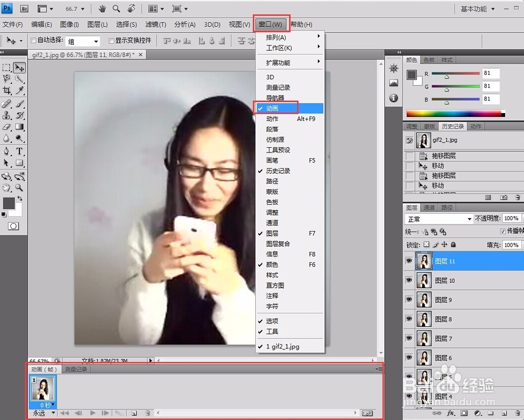Convert to timeline animation button

(x=367, y=413)
